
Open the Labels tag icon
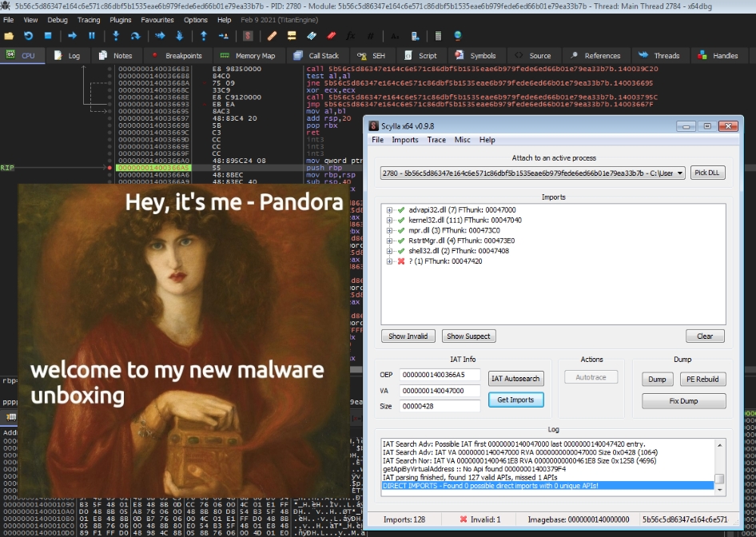[312, 36]
